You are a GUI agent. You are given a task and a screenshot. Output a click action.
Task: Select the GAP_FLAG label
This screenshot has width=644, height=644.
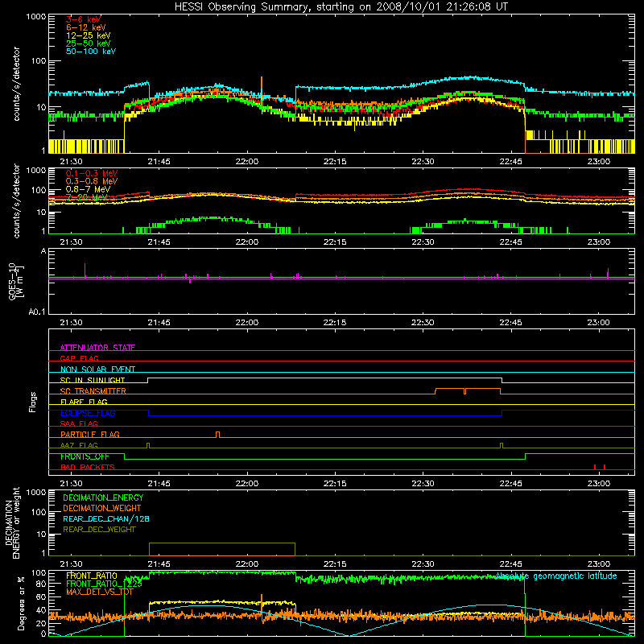pyautogui.click(x=79, y=358)
